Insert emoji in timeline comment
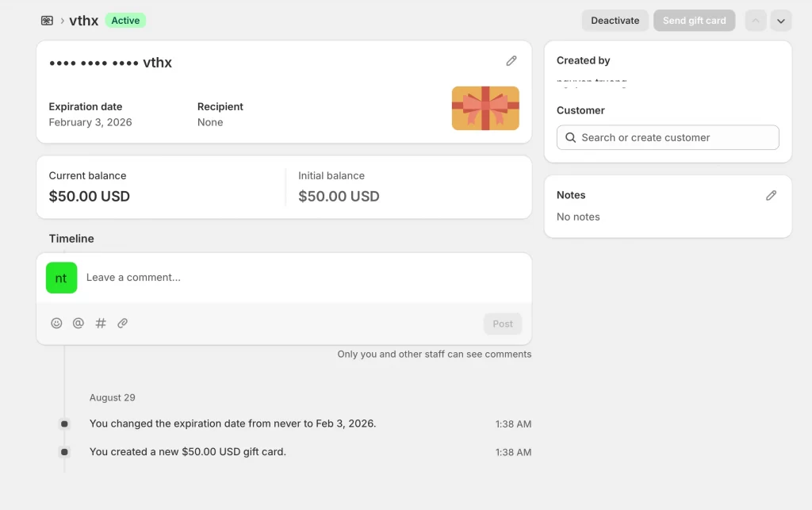The width and height of the screenshot is (812, 510). click(x=56, y=323)
